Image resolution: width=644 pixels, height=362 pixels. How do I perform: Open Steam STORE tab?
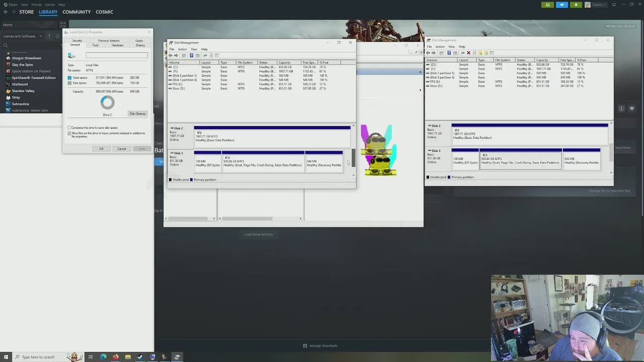26,12
